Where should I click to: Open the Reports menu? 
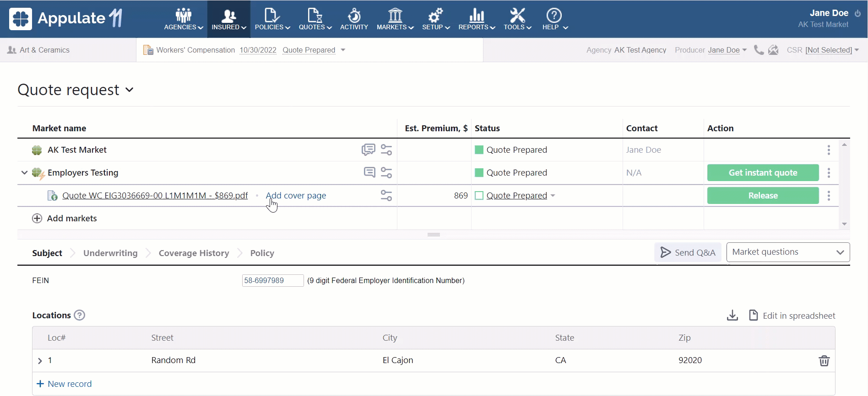point(477,19)
